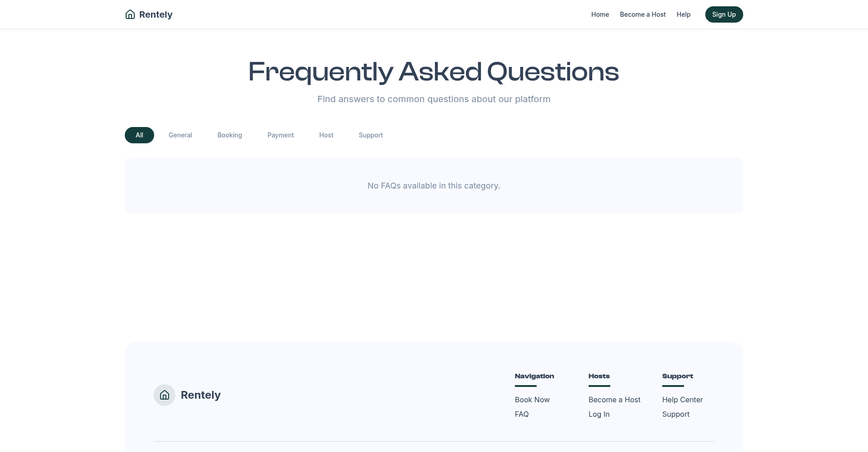Click the Sign Up button

pyautogui.click(x=724, y=14)
